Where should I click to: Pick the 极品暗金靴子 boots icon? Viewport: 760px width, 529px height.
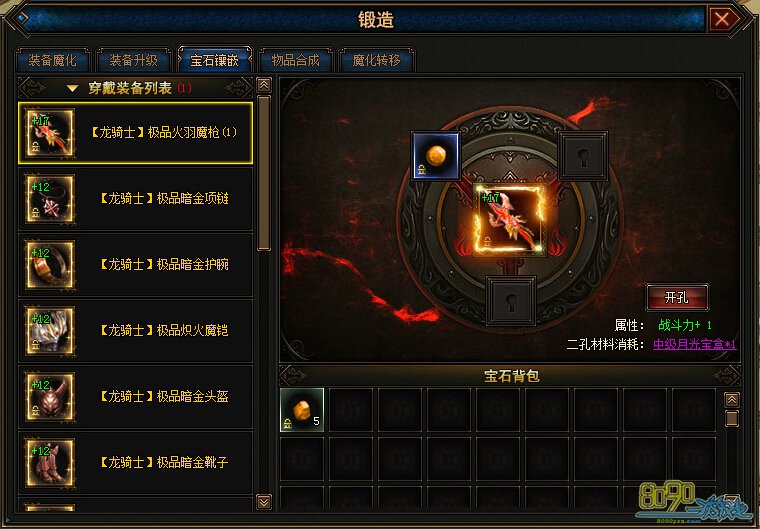pyautogui.click(x=50, y=463)
